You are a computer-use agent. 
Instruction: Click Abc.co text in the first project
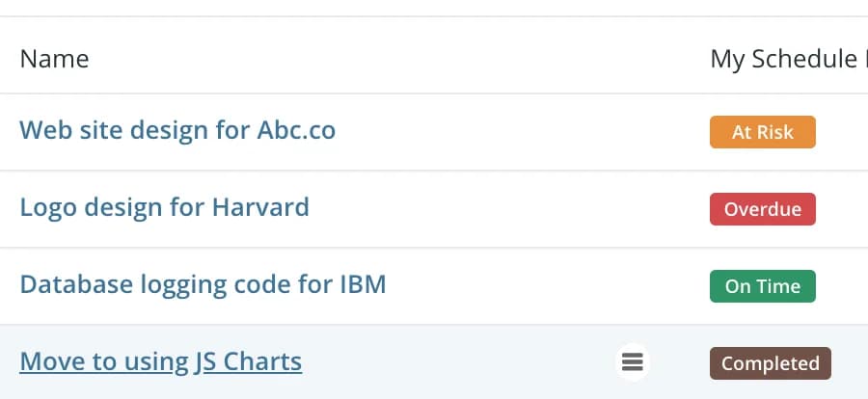296,130
